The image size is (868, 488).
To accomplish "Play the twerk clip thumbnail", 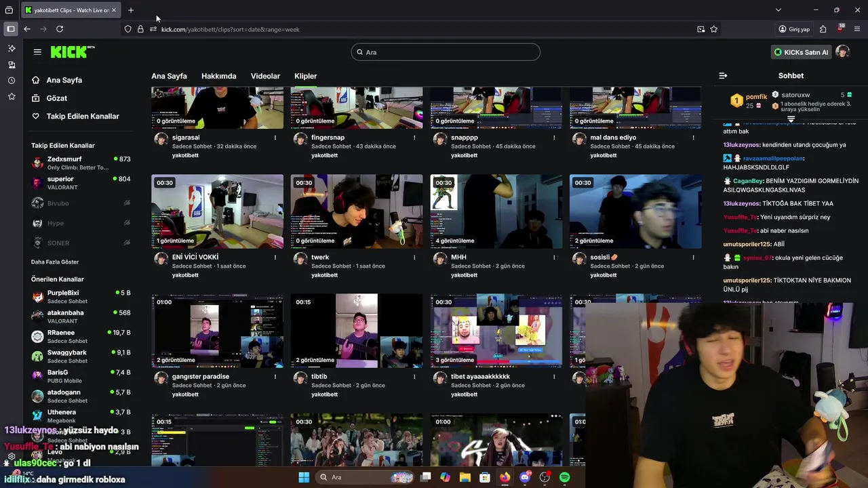I will point(357,211).
